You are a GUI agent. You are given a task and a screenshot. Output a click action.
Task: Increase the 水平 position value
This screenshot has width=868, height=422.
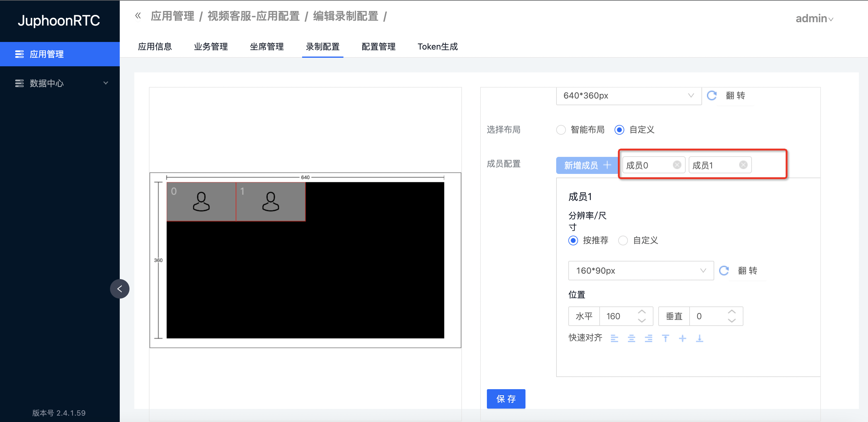click(642, 312)
